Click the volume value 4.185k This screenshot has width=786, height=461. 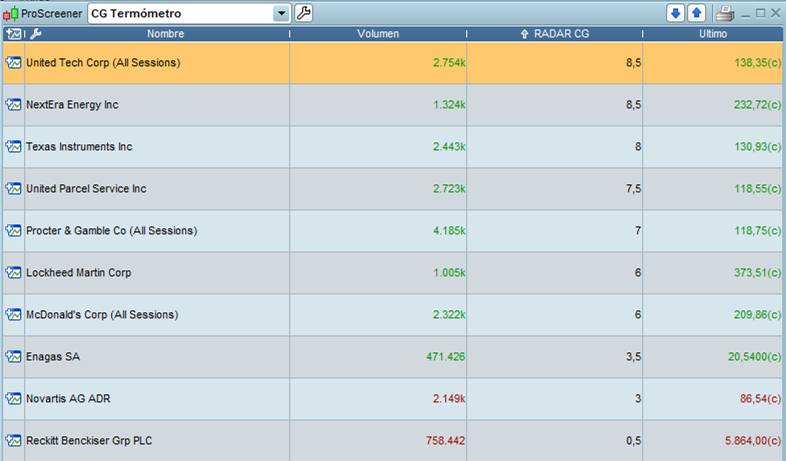(x=449, y=231)
